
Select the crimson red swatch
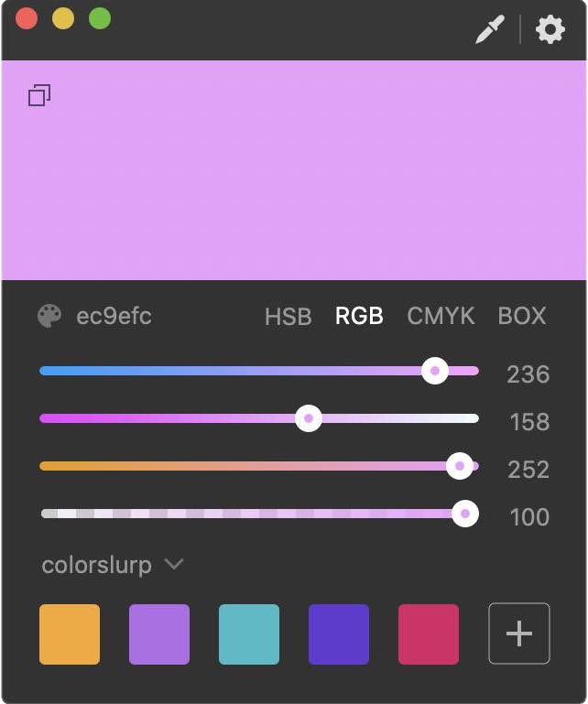[429, 634]
